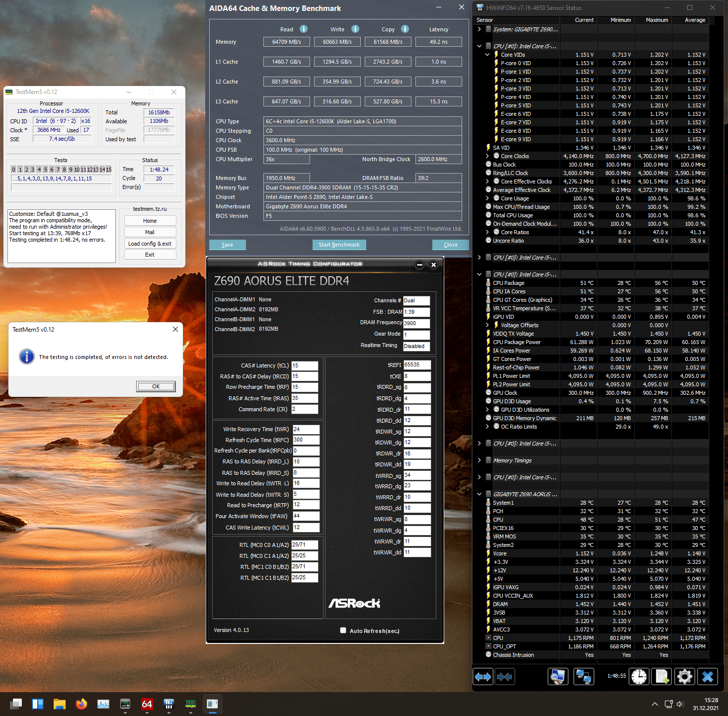
Task: Open the blue graph monitor taskbar icon
Action: coord(103,704)
